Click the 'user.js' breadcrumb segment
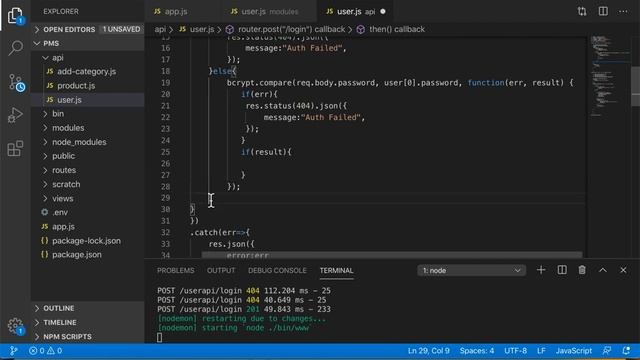The image size is (640, 360). [197, 29]
